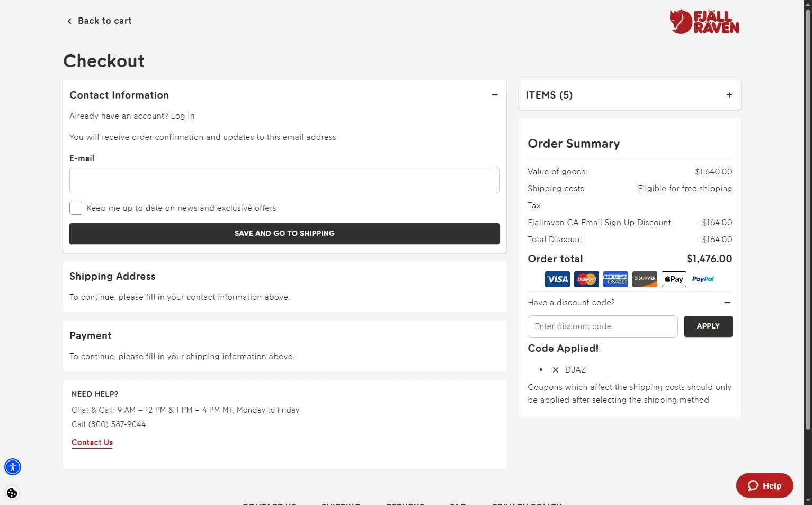The width and height of the screenshot is (812, 505).
Task: Click the American Express icon
Action: coord(615,279)
